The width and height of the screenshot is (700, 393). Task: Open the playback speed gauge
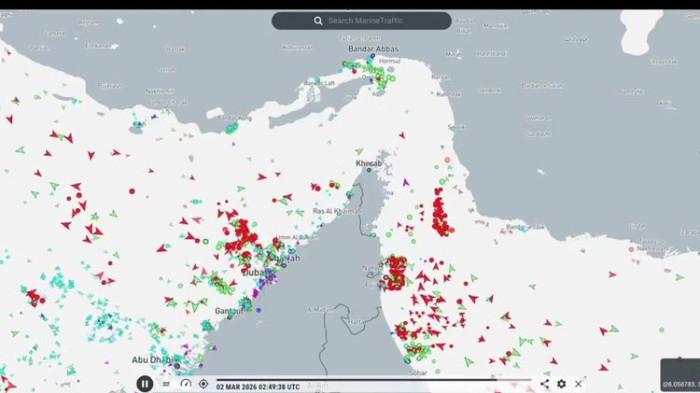[186, 384]
